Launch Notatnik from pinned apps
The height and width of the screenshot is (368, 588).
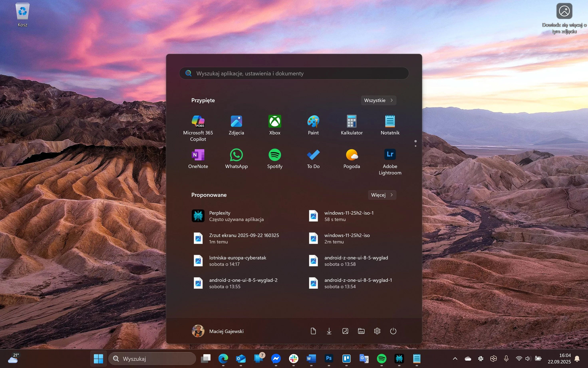[390, 125]
